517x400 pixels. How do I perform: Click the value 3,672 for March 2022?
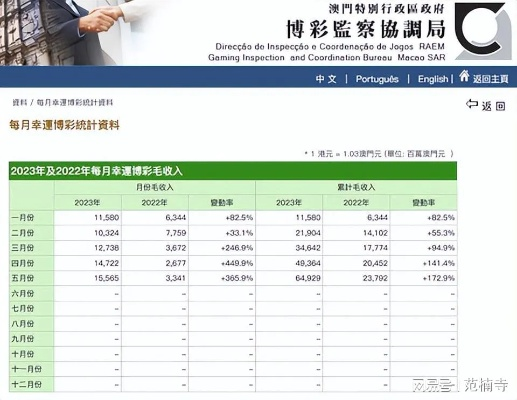point(176,248)
